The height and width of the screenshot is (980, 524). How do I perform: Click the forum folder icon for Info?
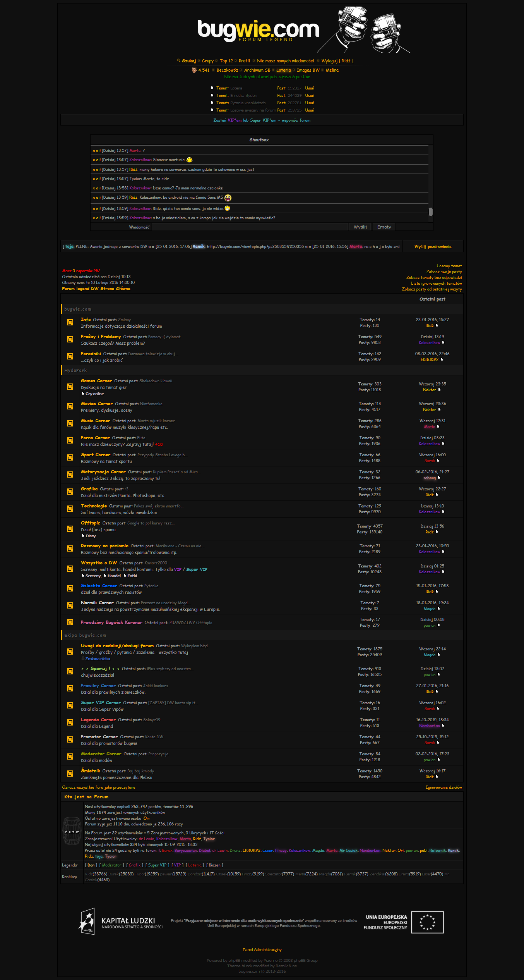pyautogui.click(x=70, y=322)
